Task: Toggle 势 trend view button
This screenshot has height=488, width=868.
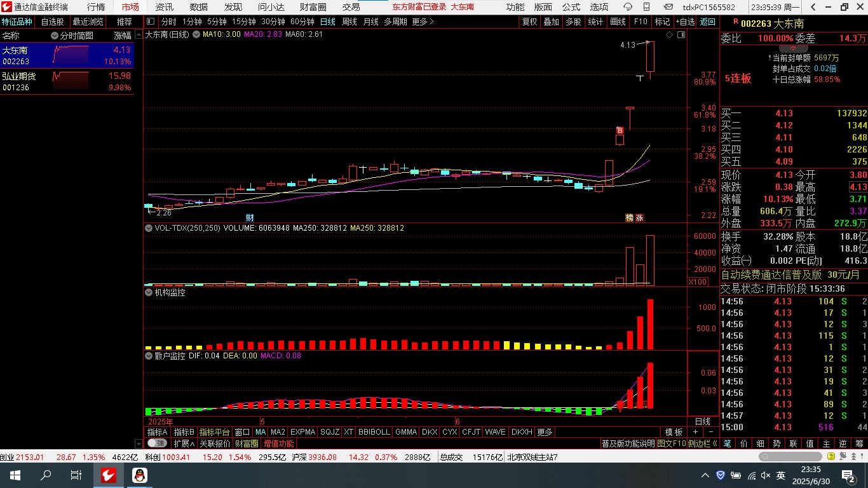Action: pyautogui.click(x=776, y=444)
